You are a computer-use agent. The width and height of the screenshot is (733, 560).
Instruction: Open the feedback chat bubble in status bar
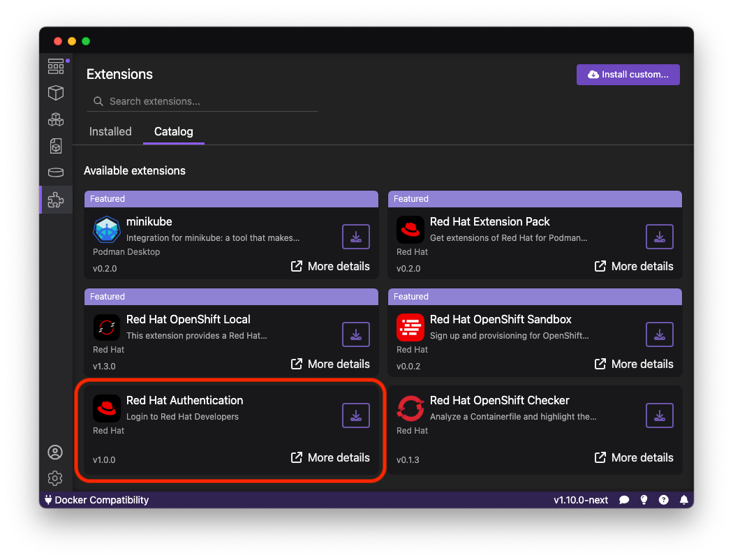pos(624,500)
